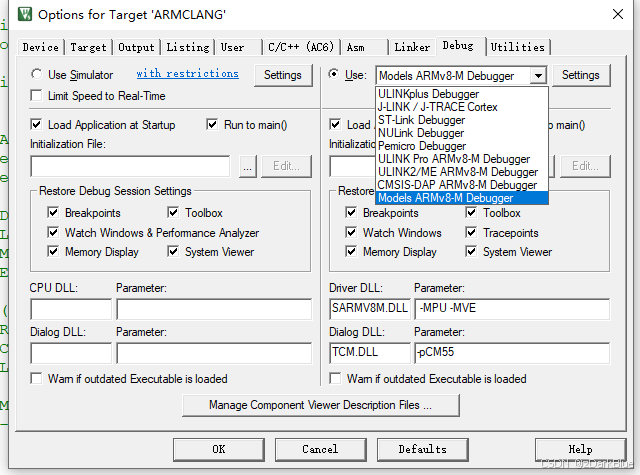The image size is (640, 475).
Task: Choose J-LINK / J-TRACE Cortex option
Action: pyautogui.click(x=462, y=107)
